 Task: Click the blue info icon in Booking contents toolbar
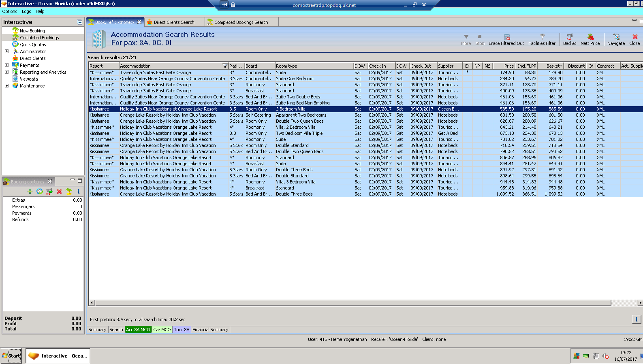[79, 192]
